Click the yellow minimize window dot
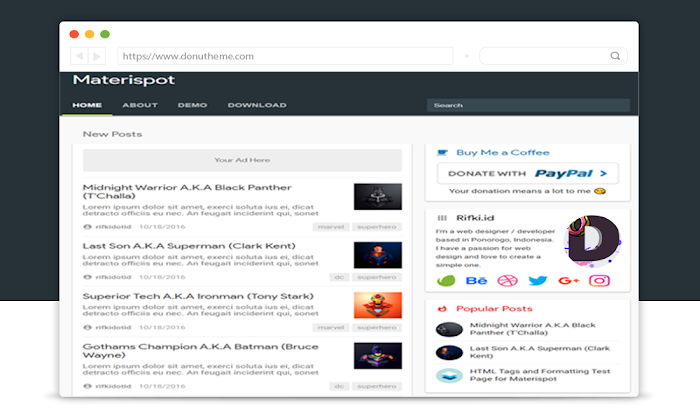The height and width of the screenshot is (420, 700). click(90, 34)
